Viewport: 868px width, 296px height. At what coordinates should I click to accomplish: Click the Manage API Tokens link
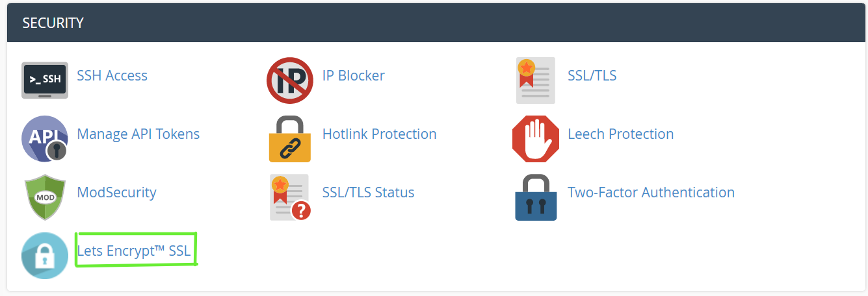tap(138, 134)
